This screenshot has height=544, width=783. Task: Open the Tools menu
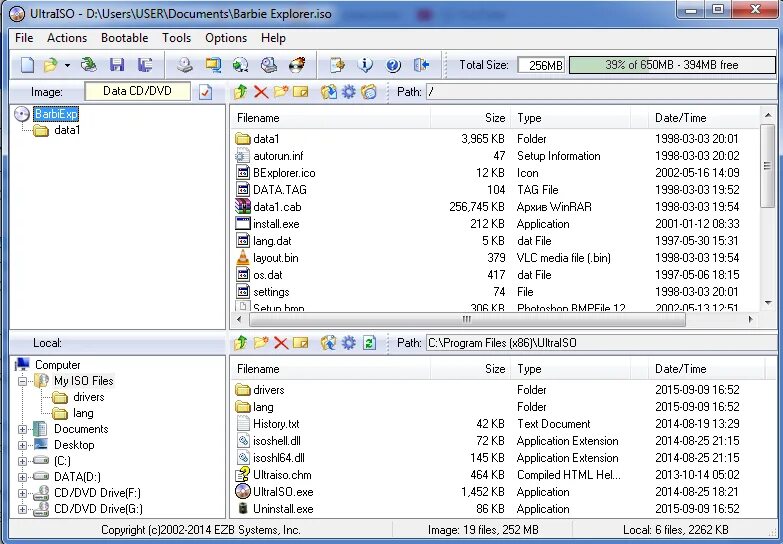point(176,38)
